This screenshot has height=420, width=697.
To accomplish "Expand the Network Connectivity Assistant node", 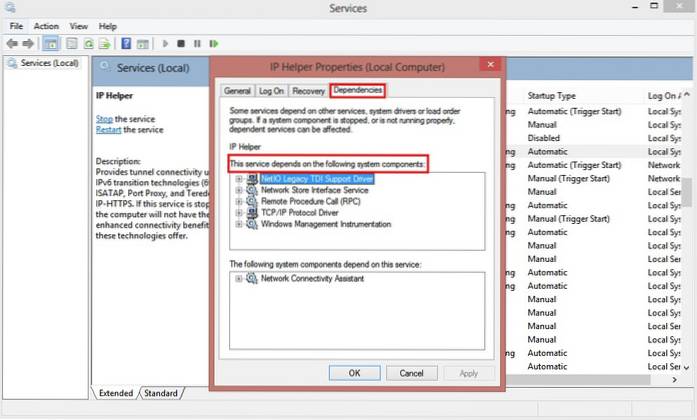I will pos(238,278).
